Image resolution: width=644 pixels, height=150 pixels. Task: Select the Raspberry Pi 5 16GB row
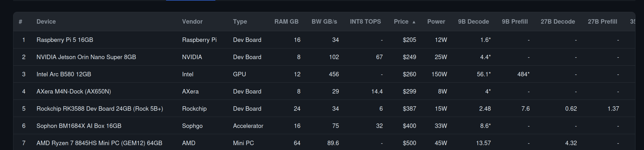click(x=65, y=40)
